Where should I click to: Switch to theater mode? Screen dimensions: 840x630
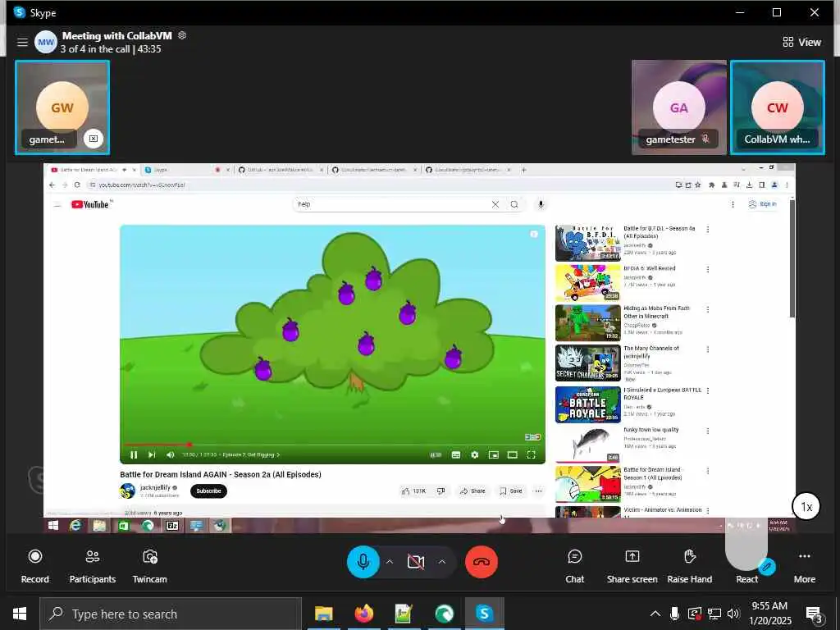[512, 454]
